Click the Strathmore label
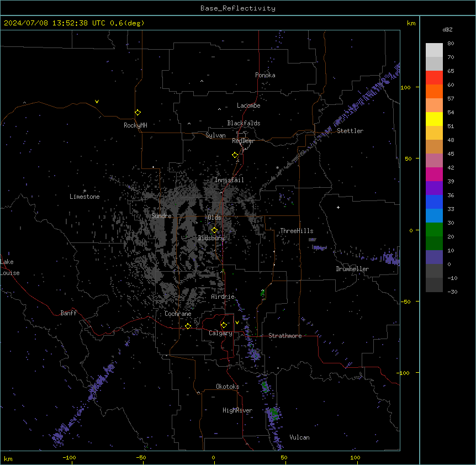The width and height of the screenshot is (476, 465). tap(285, 336)
